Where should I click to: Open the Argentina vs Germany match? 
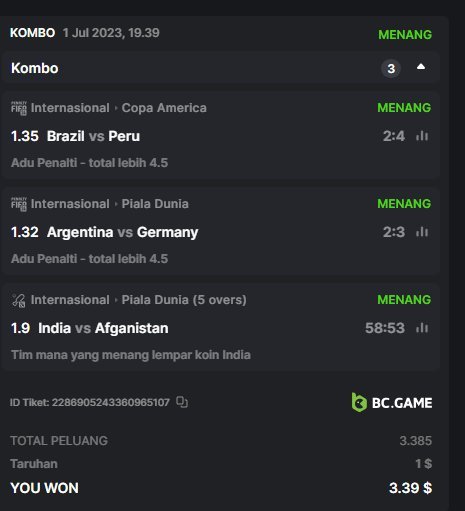122,232
